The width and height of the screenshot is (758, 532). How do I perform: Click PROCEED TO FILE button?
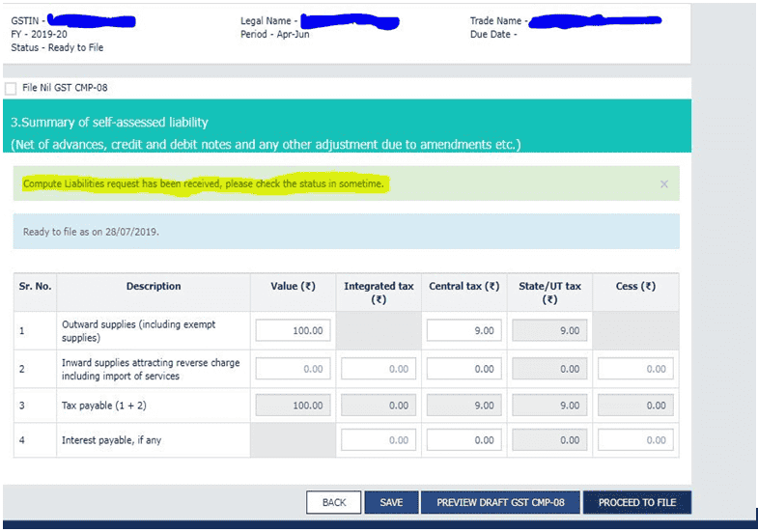[636, 502]
